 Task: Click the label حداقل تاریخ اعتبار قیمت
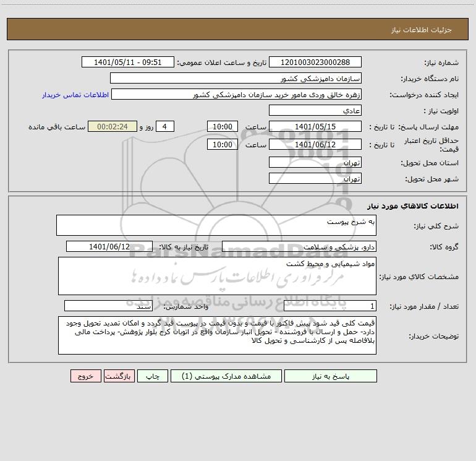click(431, 145)
